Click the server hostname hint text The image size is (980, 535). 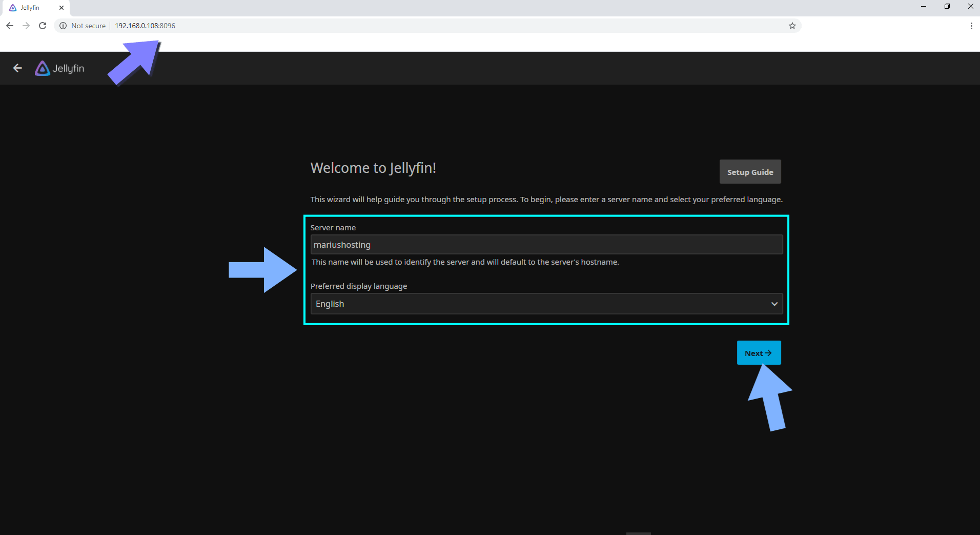(x=465, y=262)
